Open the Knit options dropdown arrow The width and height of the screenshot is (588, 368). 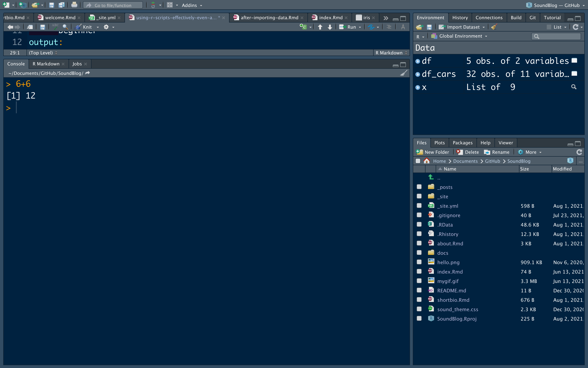[98, 27]
